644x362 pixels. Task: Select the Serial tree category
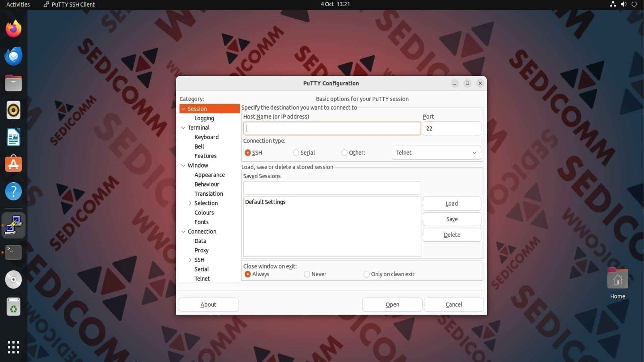[201, 269]
